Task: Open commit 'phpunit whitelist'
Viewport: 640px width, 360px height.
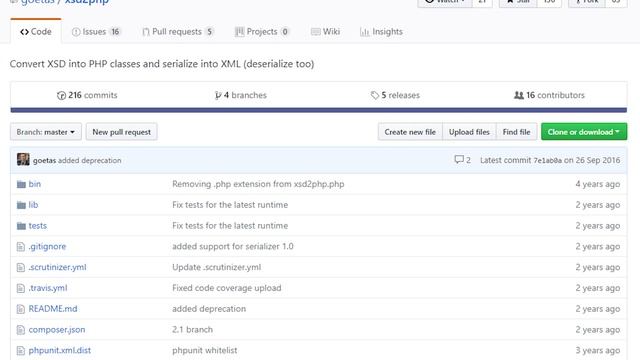Action: point(204,351)
